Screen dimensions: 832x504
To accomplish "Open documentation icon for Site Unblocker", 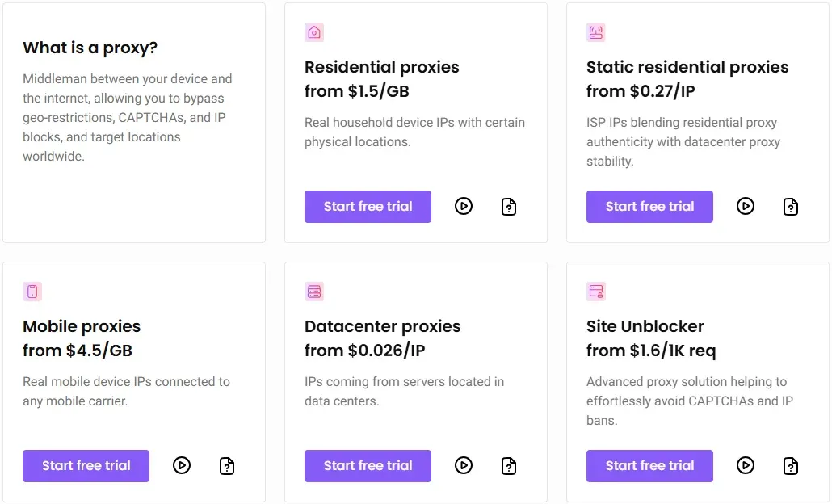I will [791, 466].
